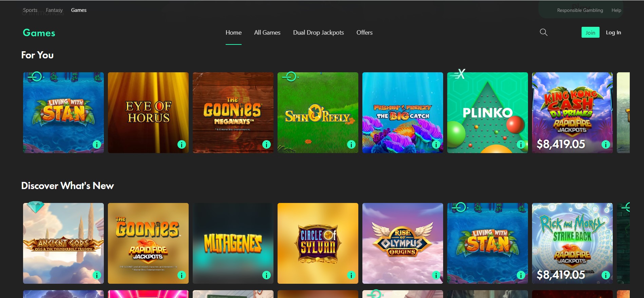Show info for Mutagenes

click(266, 275)
